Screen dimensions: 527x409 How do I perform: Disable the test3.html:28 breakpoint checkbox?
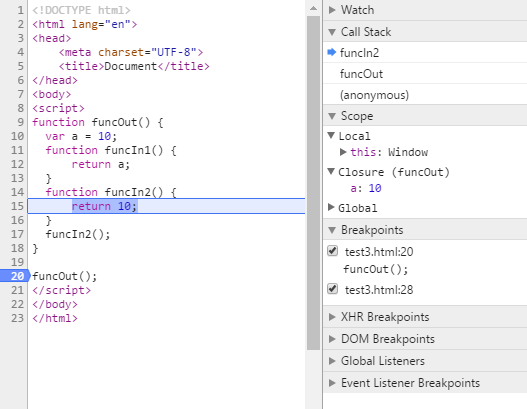tap(332, 289)
